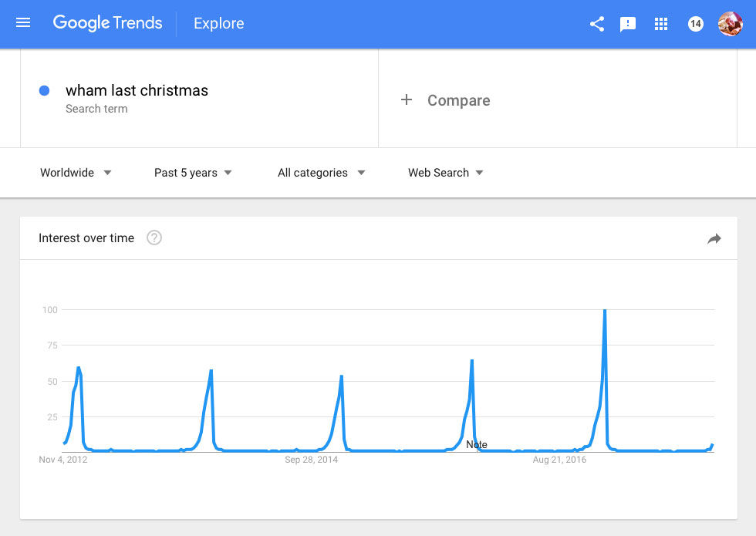Image resolution: width=756 pixels, height=536 pixels.
Task: Open the hamburger main menu
Action: point(23,23)
